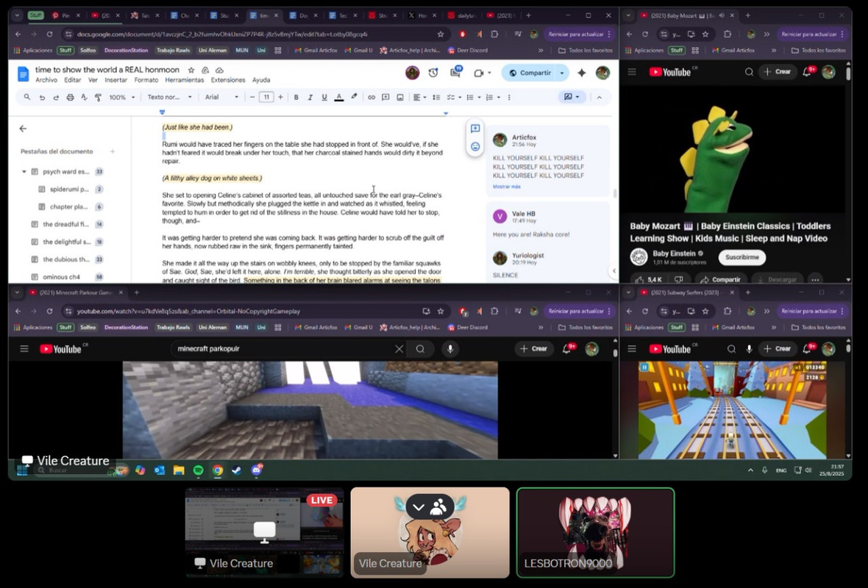The height and width of the screenshot is (588, 868).
Task: Open YouTube hamburger menu in Minecraft window
Action: tap(24, 349)
